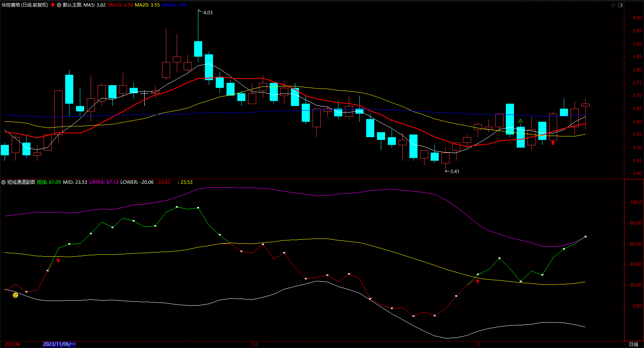
Task: Click the 默认主图 indicator name
Action: 72,5
